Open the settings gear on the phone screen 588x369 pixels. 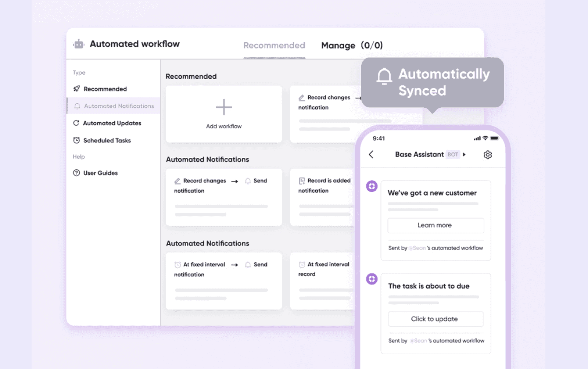(x=488, y=155)
